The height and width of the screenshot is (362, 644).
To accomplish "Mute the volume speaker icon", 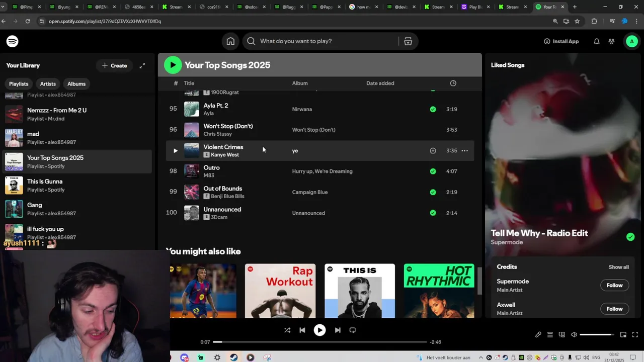I will (x=574, y=335).
